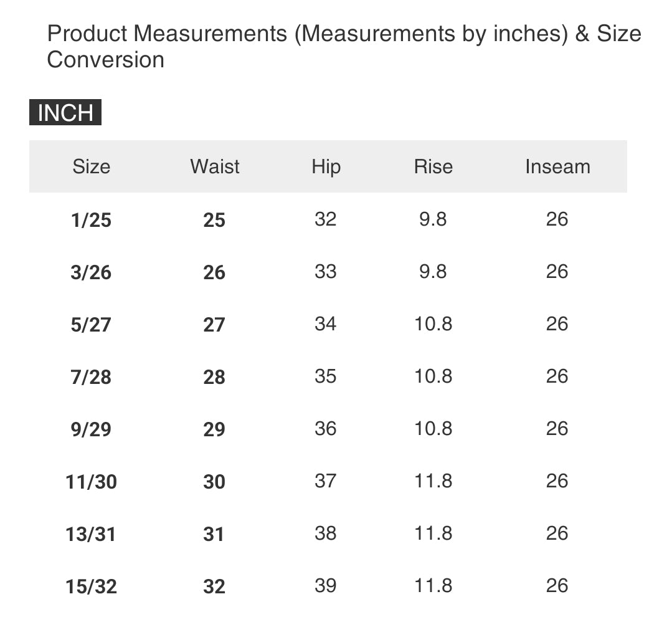672x622 pixels.
Task: Select the 15/32 size row label
Action: 91,586
